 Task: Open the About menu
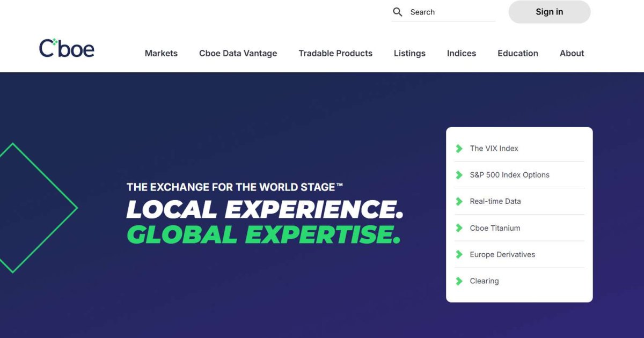pos(572,53)
